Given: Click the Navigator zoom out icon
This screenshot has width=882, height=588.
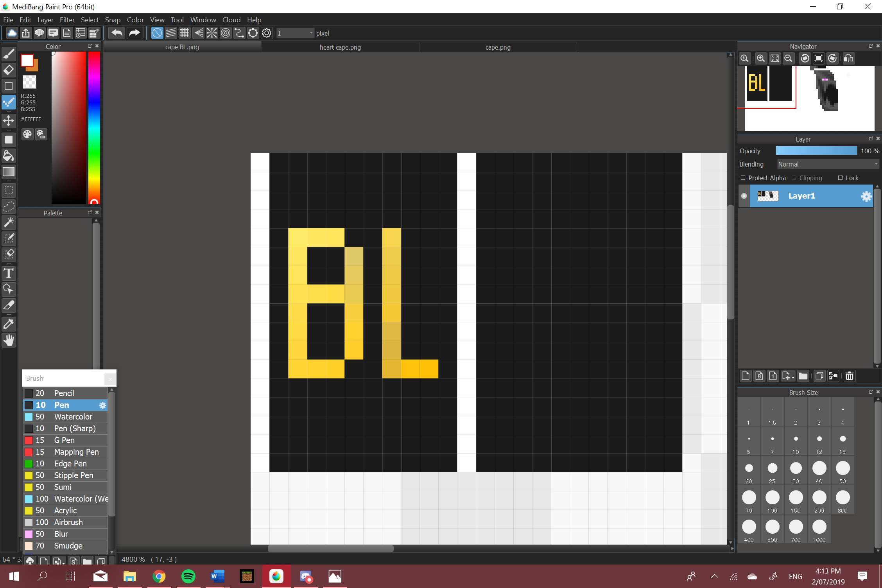Looking at the screenshot, I should point(789,58).
